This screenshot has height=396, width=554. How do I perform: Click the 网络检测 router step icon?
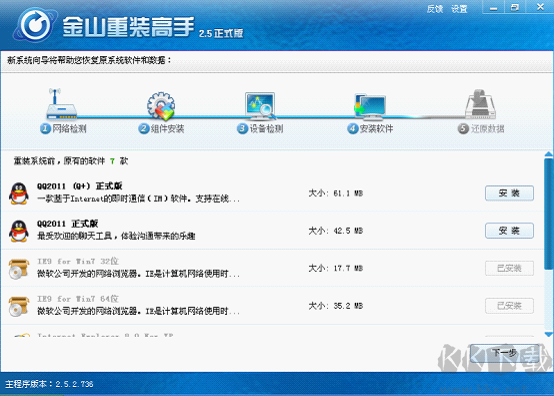61,104
